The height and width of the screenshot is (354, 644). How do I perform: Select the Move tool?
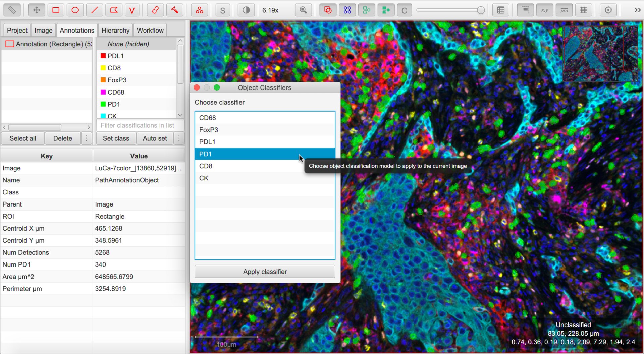[x=37, y=10]
